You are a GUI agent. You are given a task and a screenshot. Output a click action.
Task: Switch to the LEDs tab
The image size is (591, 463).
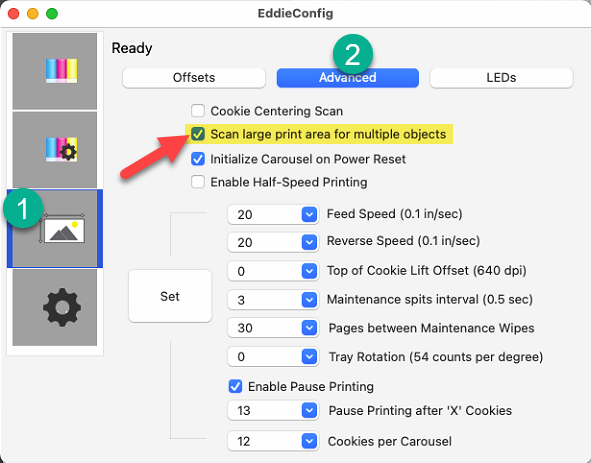(501, 78)
